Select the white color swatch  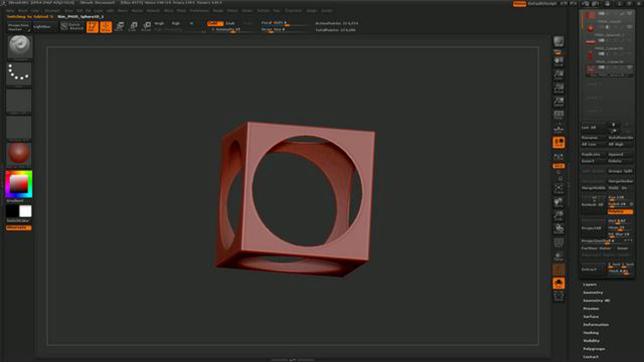point(25,211)
